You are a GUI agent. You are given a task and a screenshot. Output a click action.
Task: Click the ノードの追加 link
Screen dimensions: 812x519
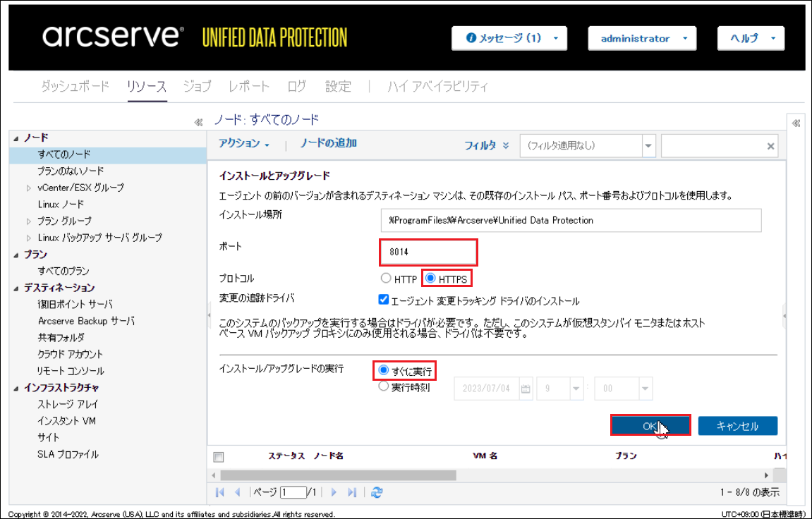point(328,143)
